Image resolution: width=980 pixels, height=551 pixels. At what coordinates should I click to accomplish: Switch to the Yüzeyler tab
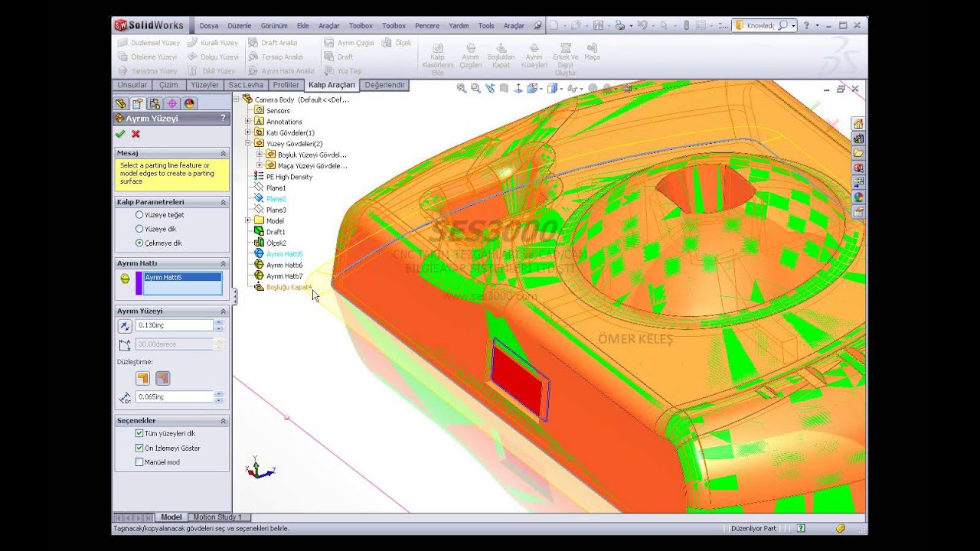pos(204,85)
